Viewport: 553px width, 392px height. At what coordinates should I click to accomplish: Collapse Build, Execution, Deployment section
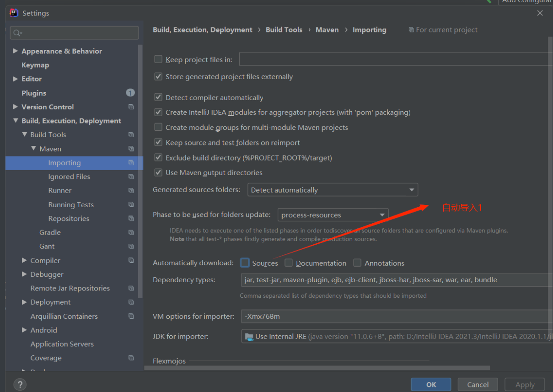pos(16,121)
